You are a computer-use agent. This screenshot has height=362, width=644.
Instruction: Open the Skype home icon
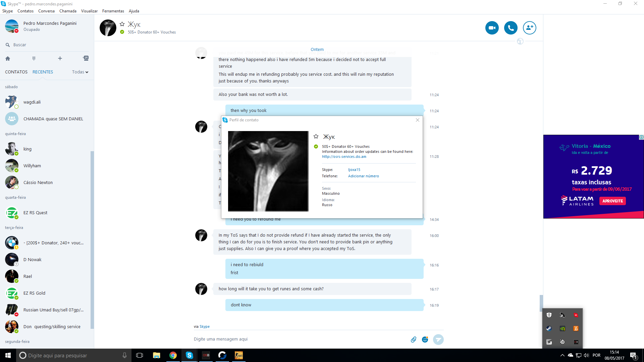click(8, 58)
